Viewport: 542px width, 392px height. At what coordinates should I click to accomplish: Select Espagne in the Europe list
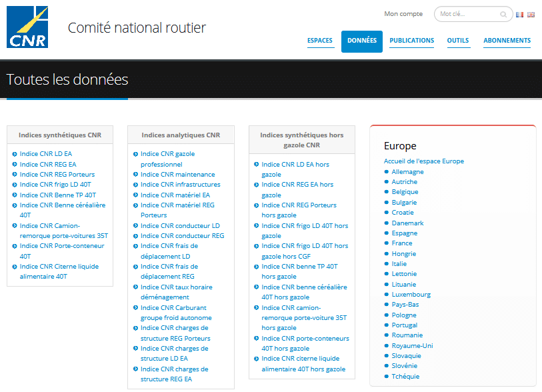tap(405, 233)
